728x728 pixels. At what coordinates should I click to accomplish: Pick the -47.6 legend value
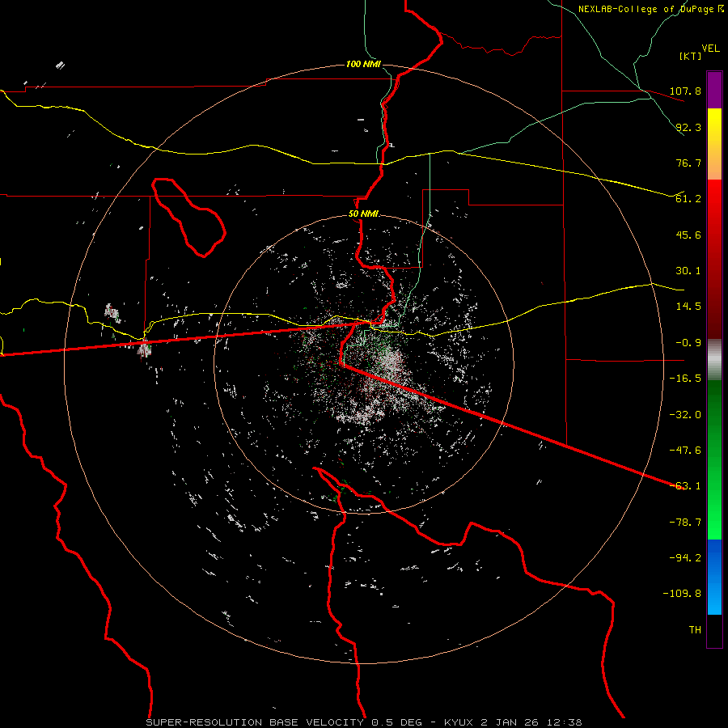pos(685,451)
